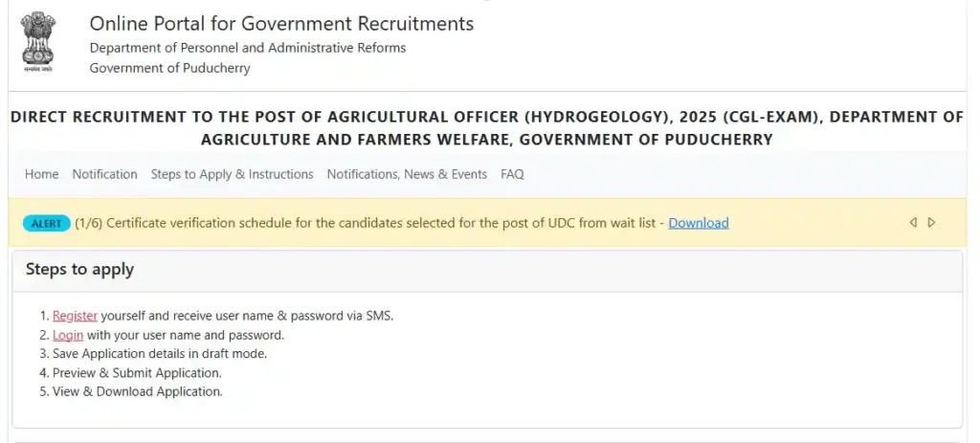980x443 pixels.
Task: Click the Steps to apply panel header
Action: pyautogui.click(x=79, y=270)
